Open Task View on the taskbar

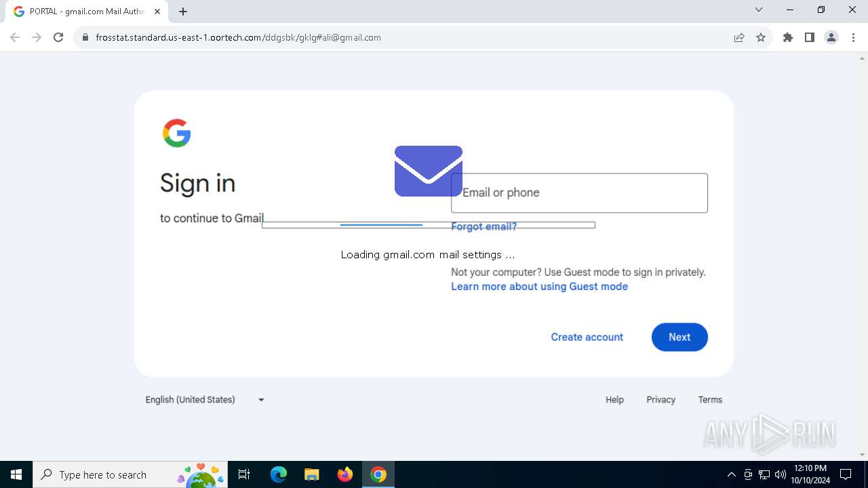244,474
